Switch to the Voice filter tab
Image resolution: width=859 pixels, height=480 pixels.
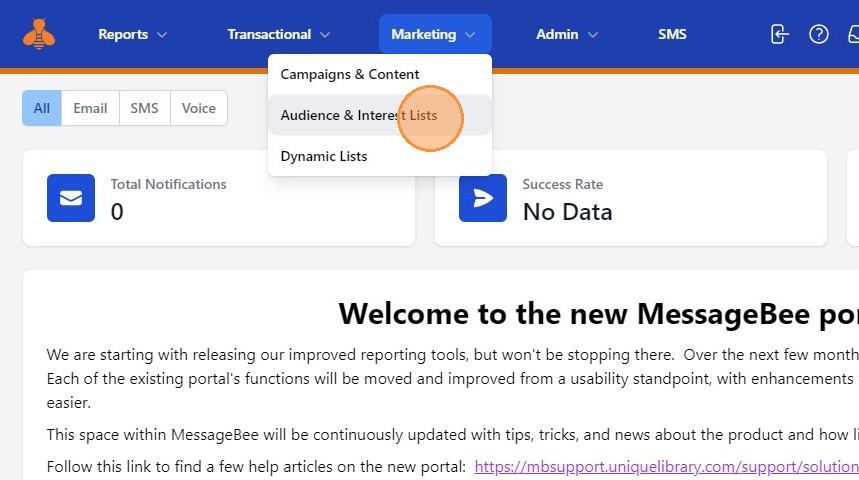pos(199,108)
